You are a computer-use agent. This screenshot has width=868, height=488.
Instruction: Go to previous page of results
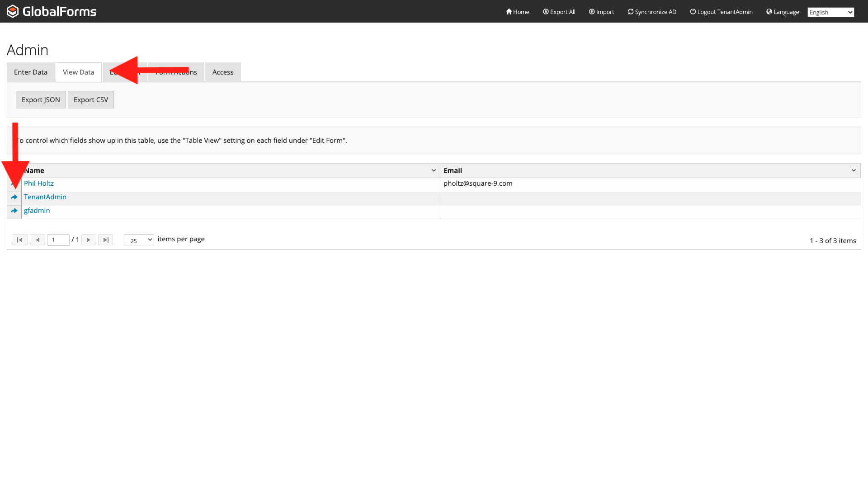[38, 240]
